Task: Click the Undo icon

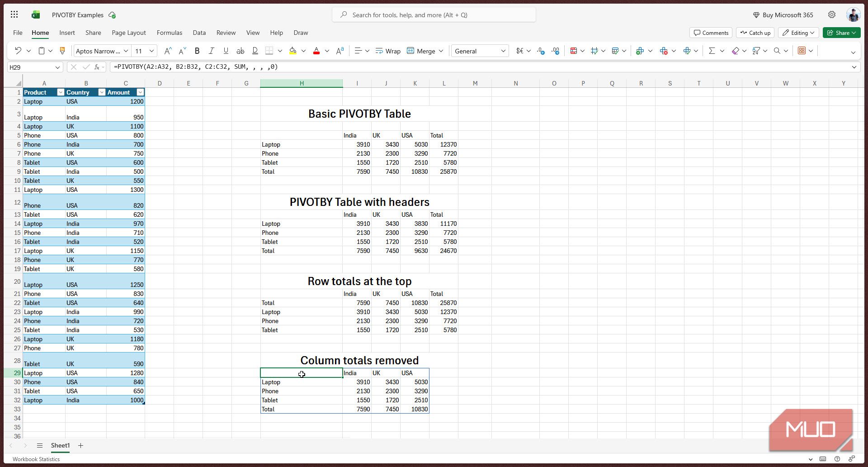Action: pyautogui.click(x=18, y=51)
